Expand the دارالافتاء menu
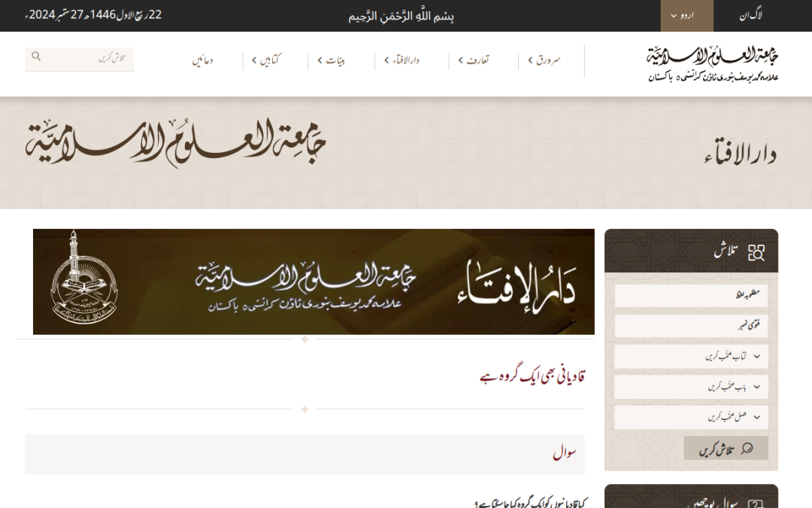The image size is (812, 508). [x=401, y=60]
